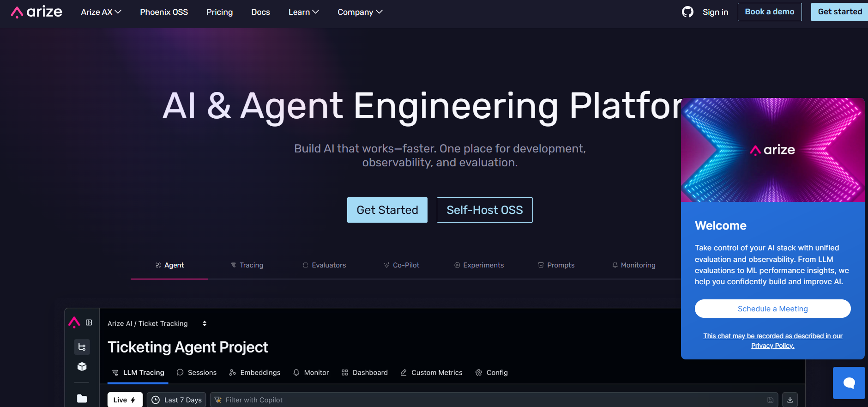Image resolution: width=868 pixels, height=407 pixels.
Task: Select the Experiments feature tab
Action: pos(479,265)
